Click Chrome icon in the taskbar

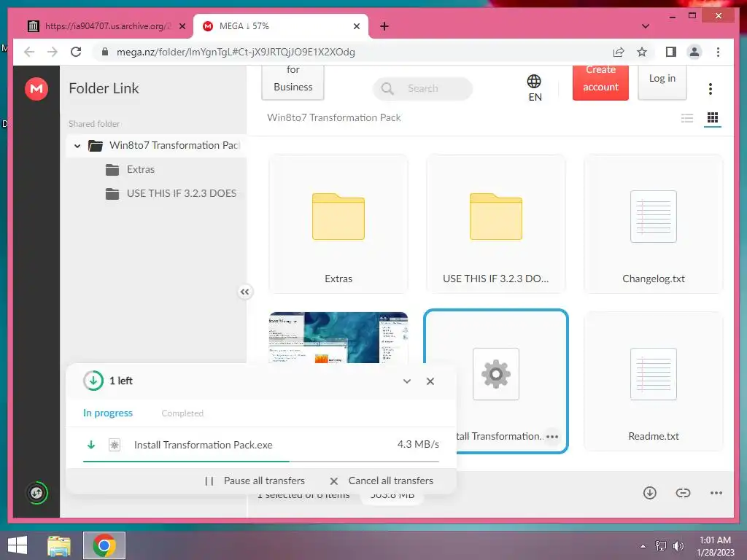[x=104, y=545]
